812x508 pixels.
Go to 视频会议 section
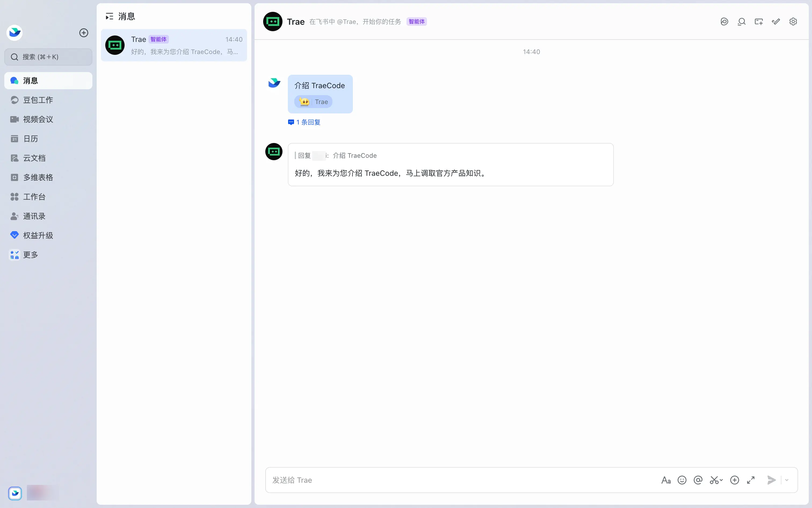pyautogui.click(x=48, y=119)
